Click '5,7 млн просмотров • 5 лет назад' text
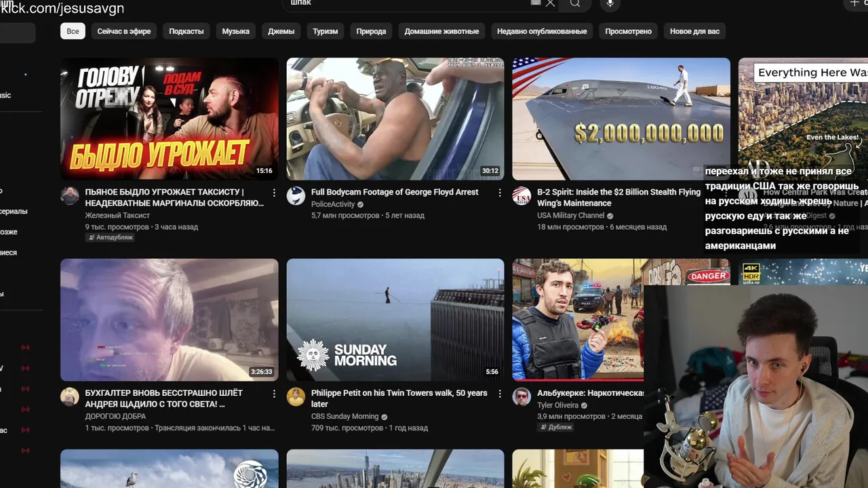The image size is (868, 488). click(368, 216)
